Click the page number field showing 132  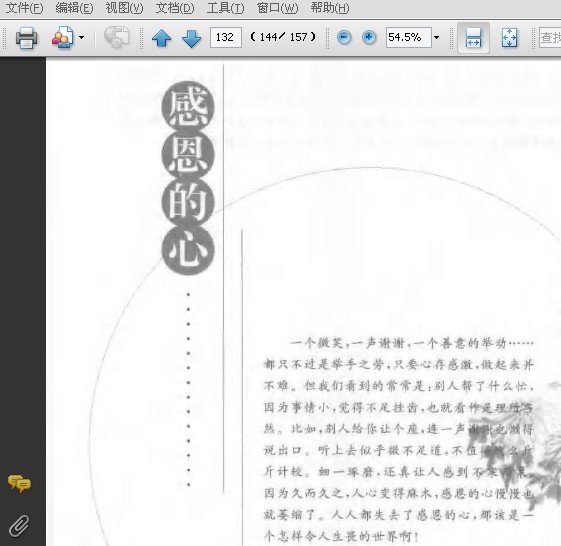tap(226, 37)
